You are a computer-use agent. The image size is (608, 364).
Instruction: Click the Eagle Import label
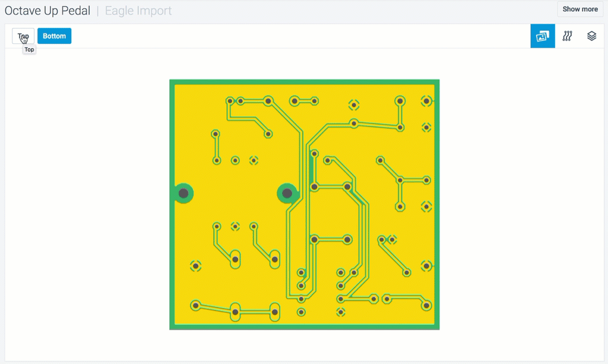point(138,11)
